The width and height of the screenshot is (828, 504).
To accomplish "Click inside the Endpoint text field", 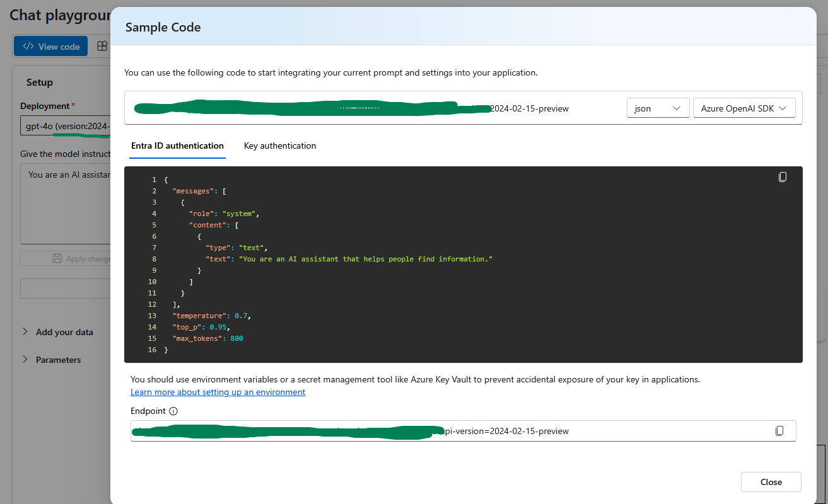I will coord(463,431).
